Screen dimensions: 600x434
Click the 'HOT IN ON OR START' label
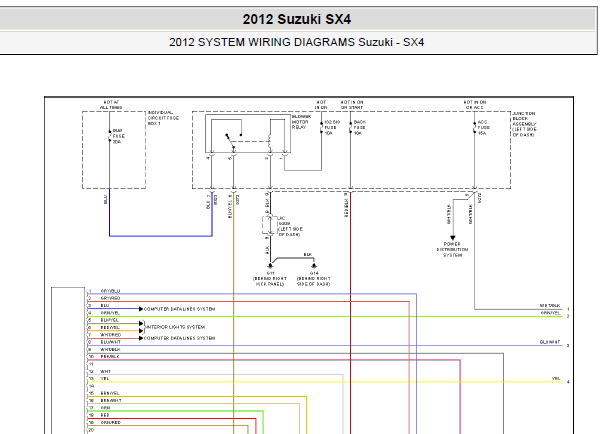[x=352, y=105]
